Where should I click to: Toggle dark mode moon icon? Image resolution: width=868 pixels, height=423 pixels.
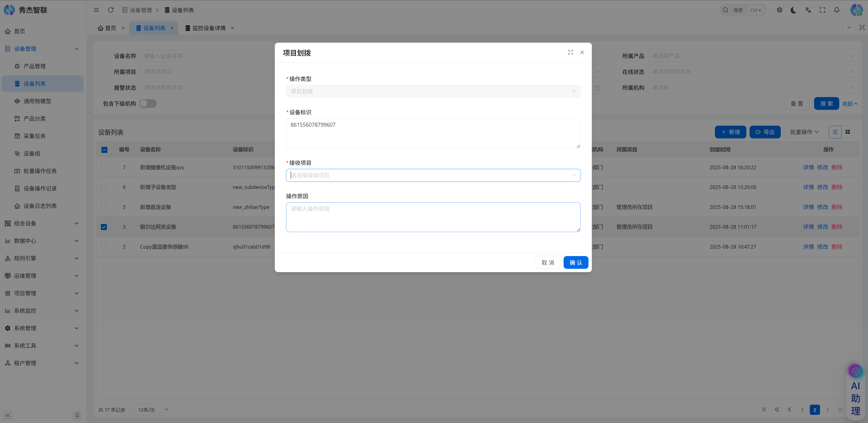(x=793, y=10)
